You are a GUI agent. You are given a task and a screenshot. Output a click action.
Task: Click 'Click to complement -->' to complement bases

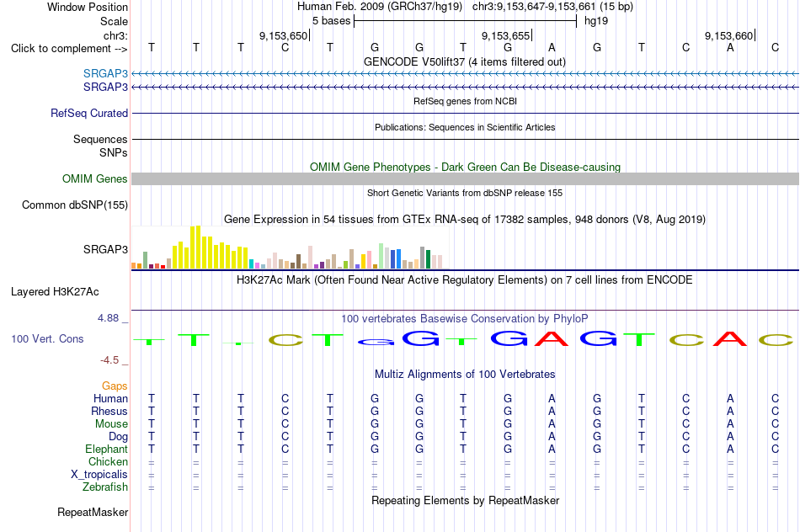click(x=69, y=49)
